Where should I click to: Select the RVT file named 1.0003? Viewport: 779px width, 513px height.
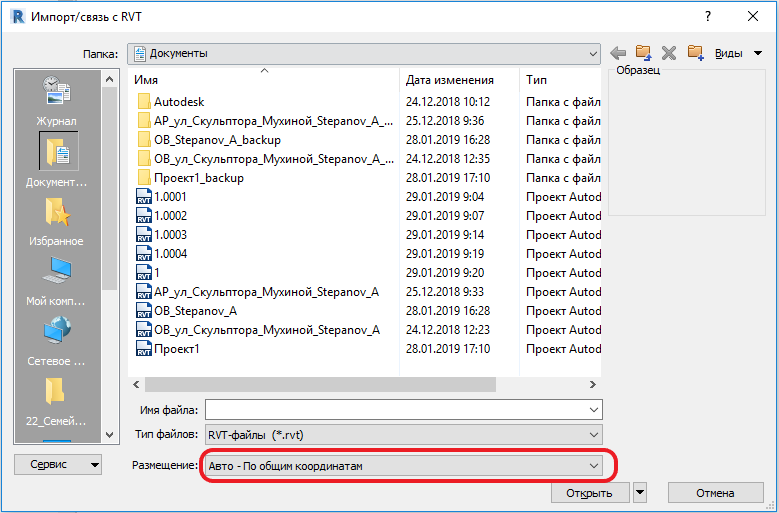170,235
